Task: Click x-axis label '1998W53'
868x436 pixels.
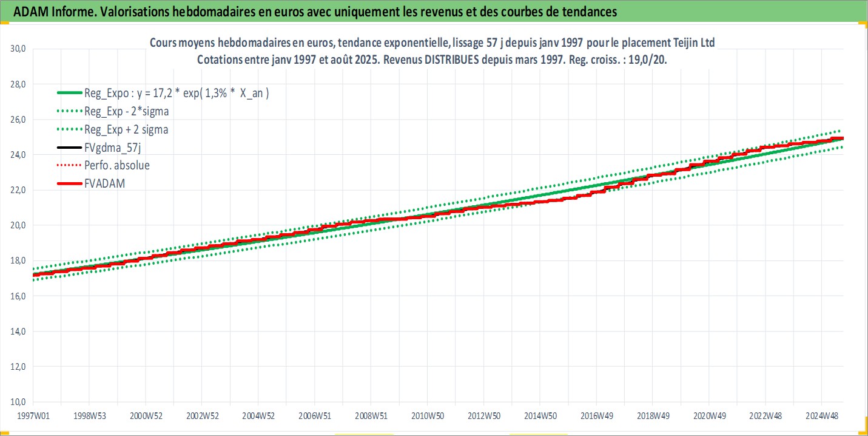Action: point(89,415)
